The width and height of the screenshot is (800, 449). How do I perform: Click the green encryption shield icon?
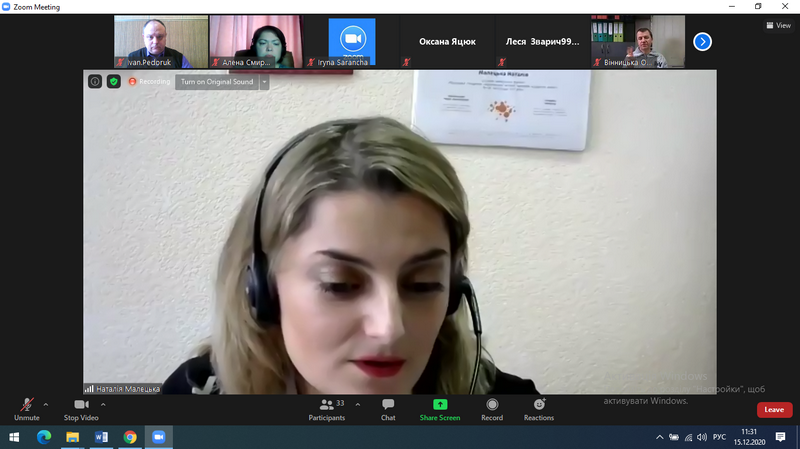(114, 82)
